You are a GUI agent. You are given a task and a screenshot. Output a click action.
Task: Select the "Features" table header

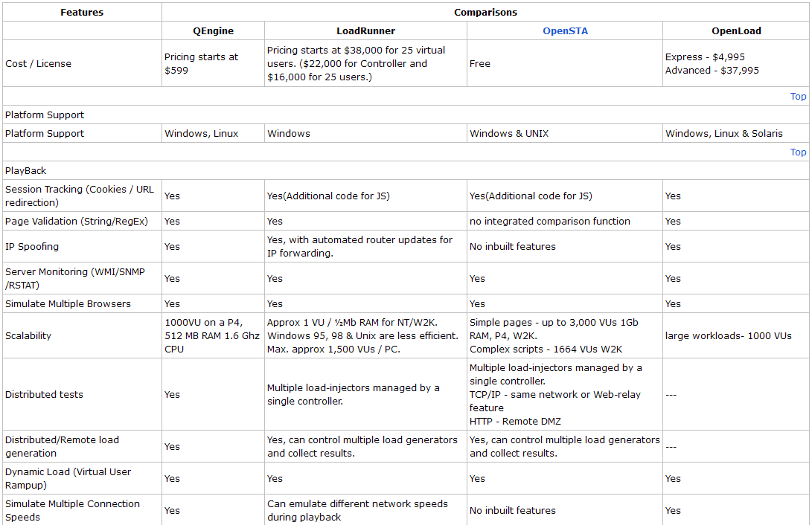82,13
